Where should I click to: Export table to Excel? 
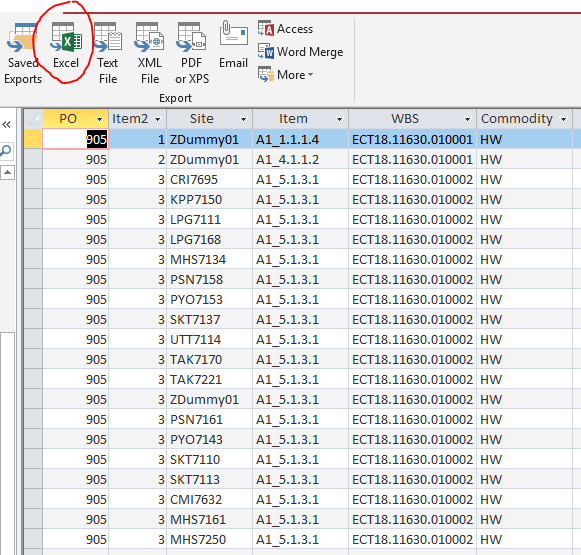point(66,46)
